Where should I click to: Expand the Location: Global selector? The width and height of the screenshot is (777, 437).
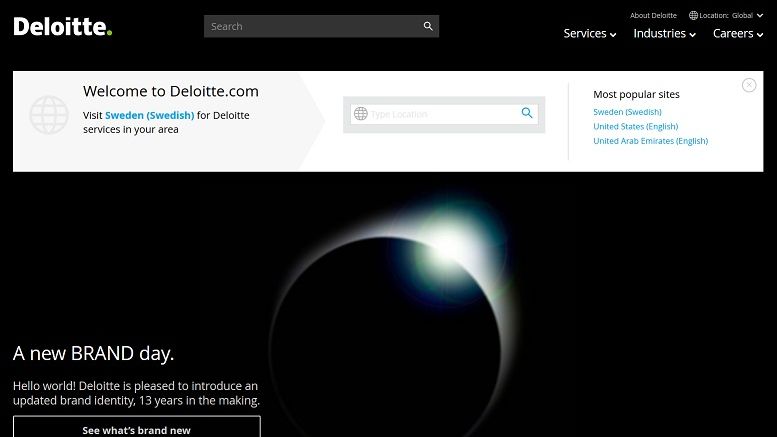726,15
